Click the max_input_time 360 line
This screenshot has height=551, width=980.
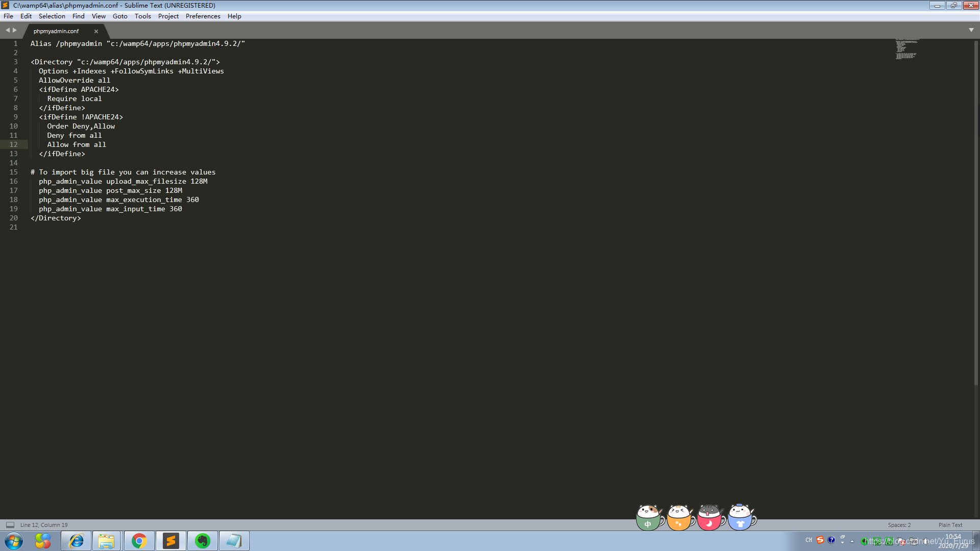pos(110,209)
